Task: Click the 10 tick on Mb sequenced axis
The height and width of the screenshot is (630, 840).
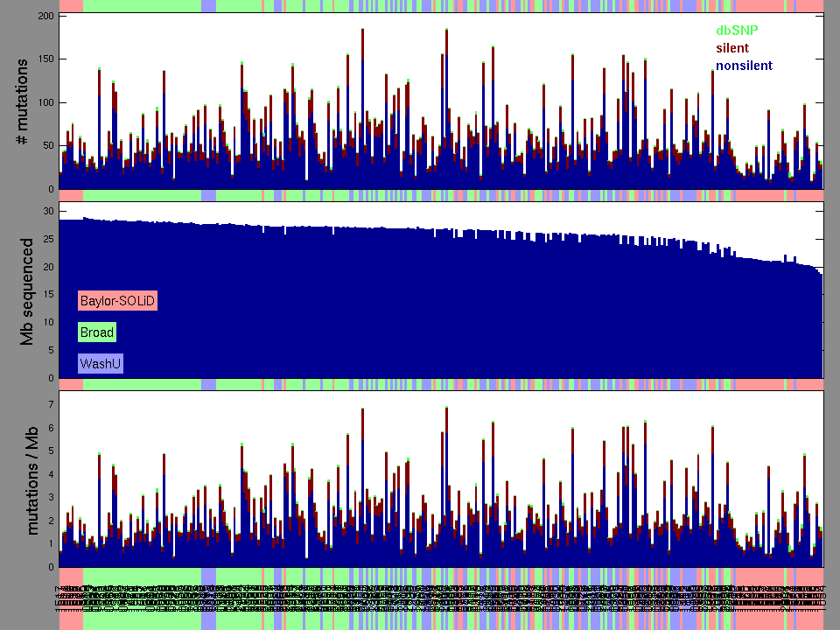Action: point(48,323)
